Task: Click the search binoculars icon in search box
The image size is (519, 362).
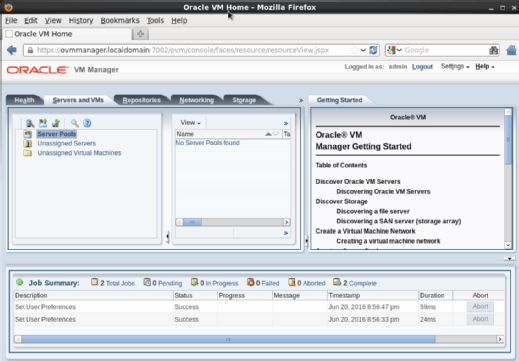Action: coord(493,50)
